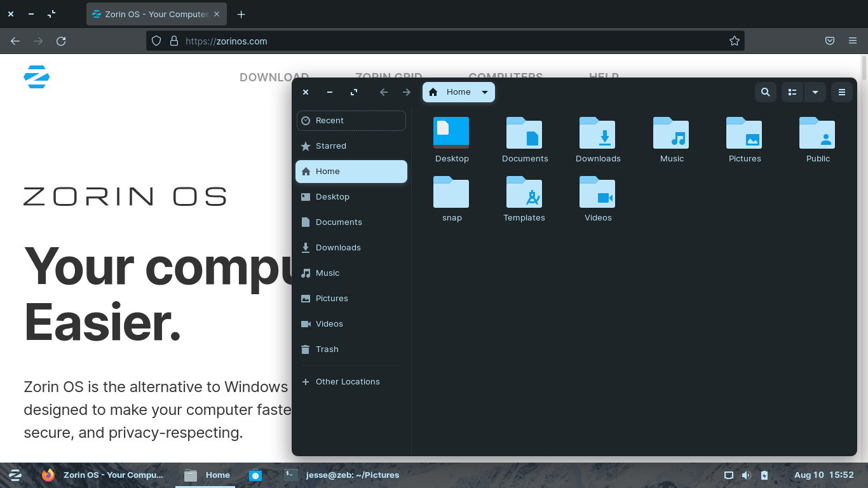Viewport: 868px width, 488px height.
Task: Select Starred in the Files sidebar
Action: pyautogui.click(x=351, y=146)
